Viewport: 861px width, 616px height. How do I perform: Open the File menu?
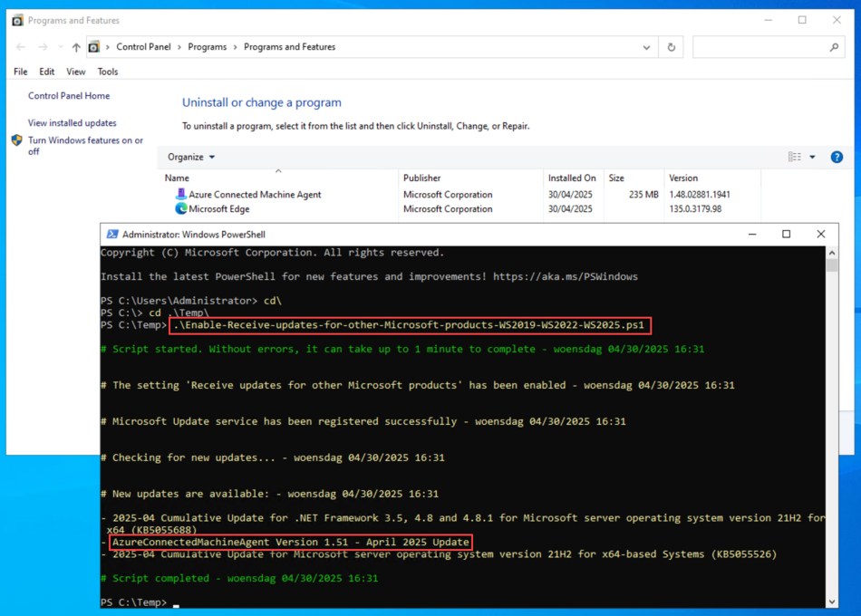point(20,71)
